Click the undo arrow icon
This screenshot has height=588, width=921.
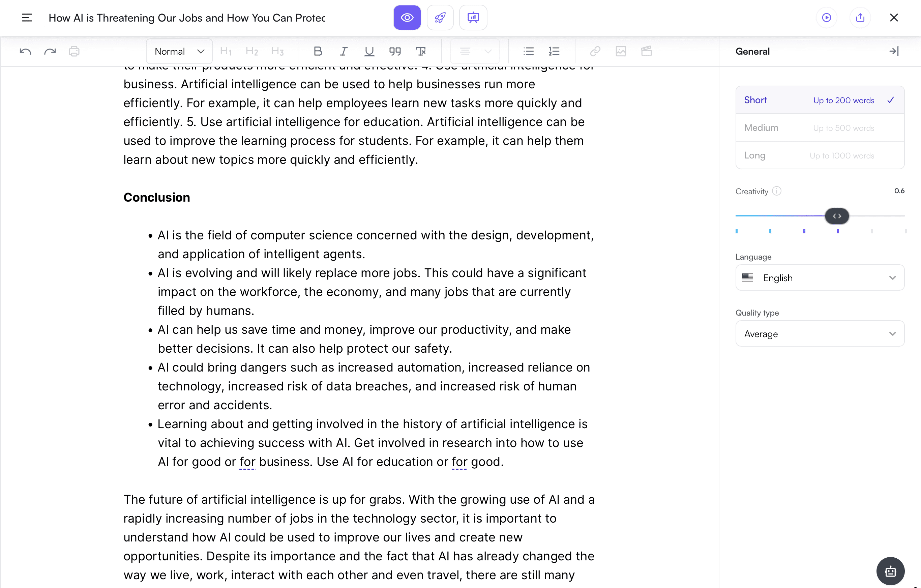(x=25, y=51)
